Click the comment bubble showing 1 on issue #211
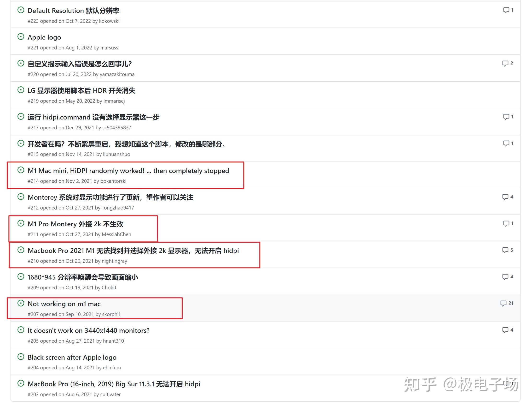The width and height of the screenshot is (532, 406). (506, 223)
